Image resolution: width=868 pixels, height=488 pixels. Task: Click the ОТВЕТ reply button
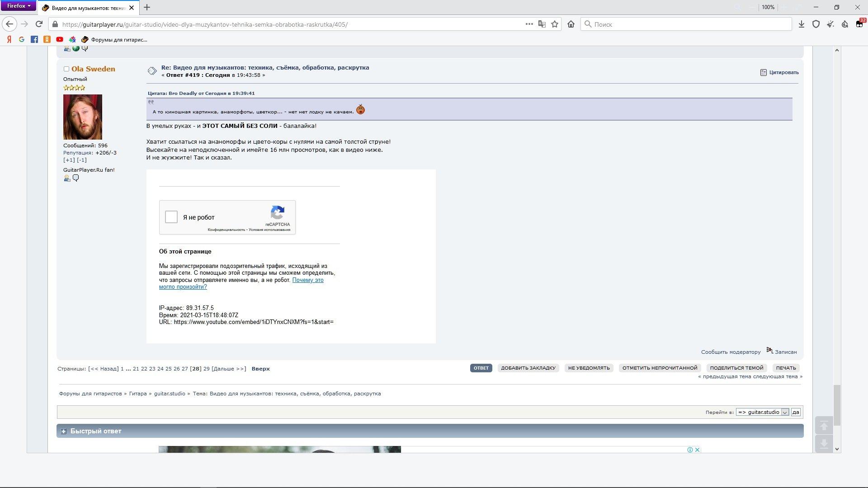point(481,368)
